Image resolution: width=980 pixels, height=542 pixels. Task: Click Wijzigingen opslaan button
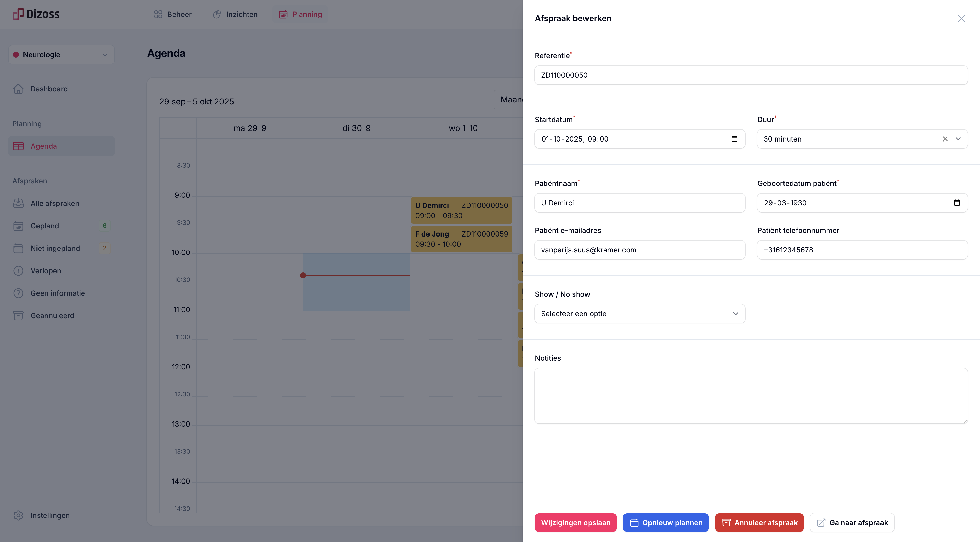pyautogui.click(x=575, y=523)
